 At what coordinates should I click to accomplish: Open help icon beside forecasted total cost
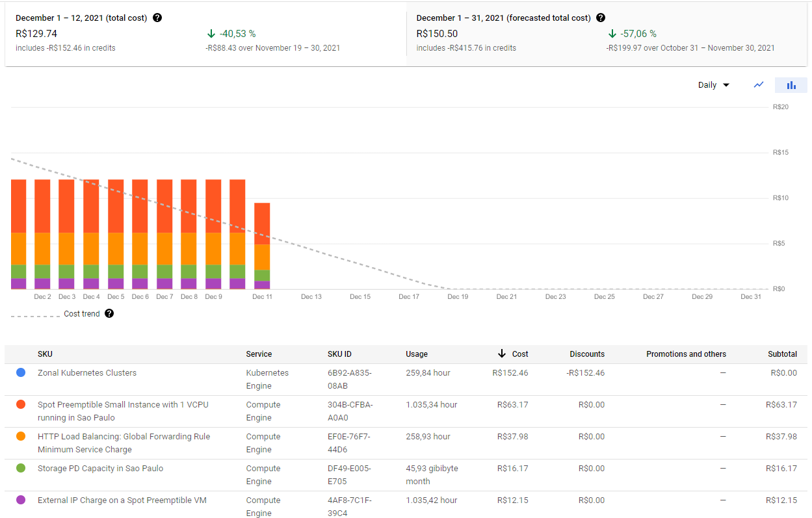pos(601,18)
